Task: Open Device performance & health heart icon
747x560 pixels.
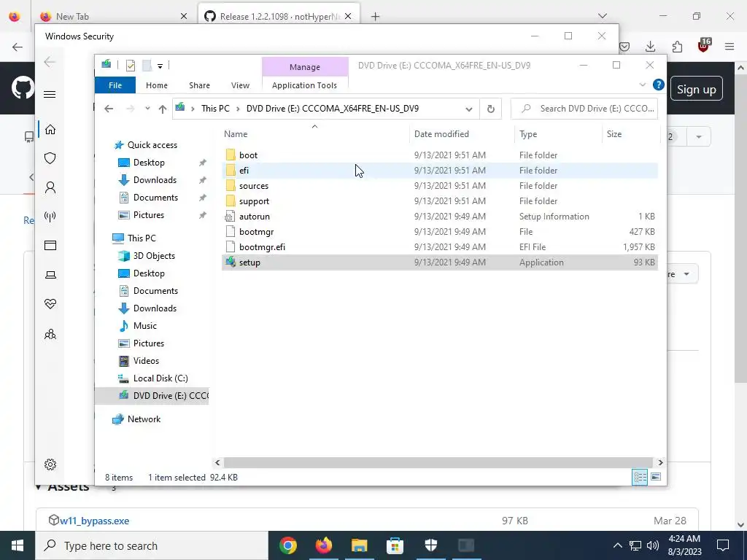Action: pyautogui.click(x=50, y=304)
